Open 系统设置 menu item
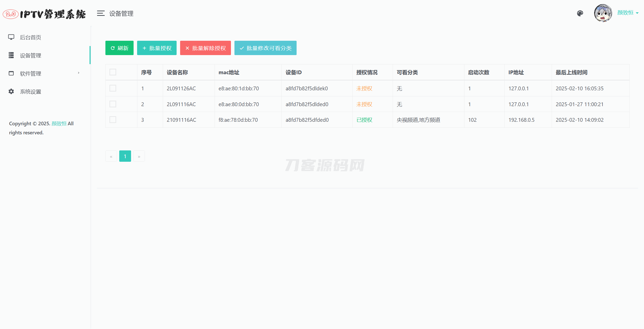The image size is (644, 329). coord(30,92)
